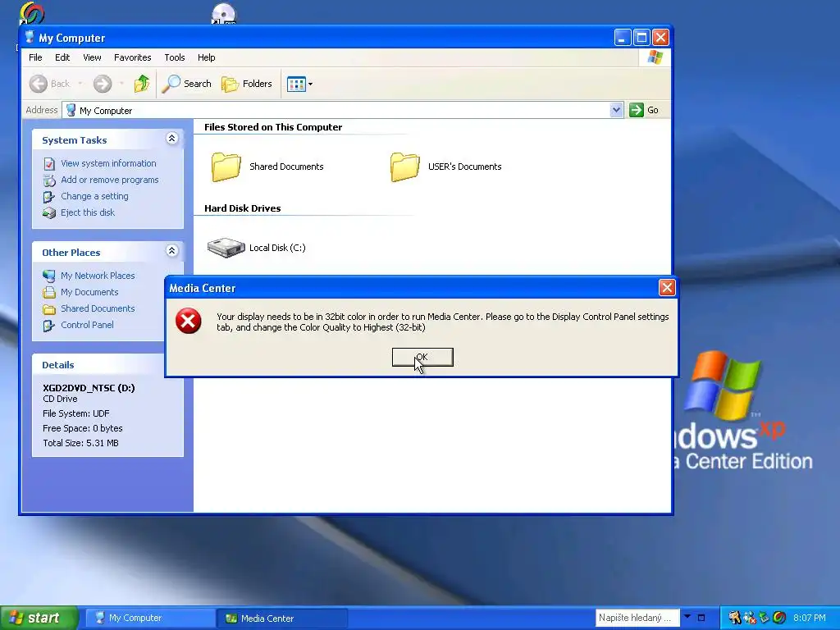Select the USER's Documents folder icon
Image resolution: width=840 pixels, height=630 pixels.
tap(404, 167)
